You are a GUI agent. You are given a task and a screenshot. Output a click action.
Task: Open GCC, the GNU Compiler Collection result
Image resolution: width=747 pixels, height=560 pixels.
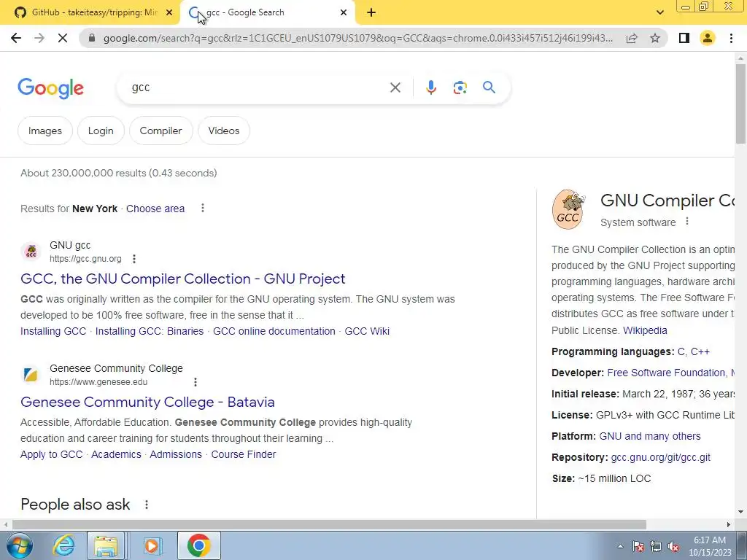[183, 279]
